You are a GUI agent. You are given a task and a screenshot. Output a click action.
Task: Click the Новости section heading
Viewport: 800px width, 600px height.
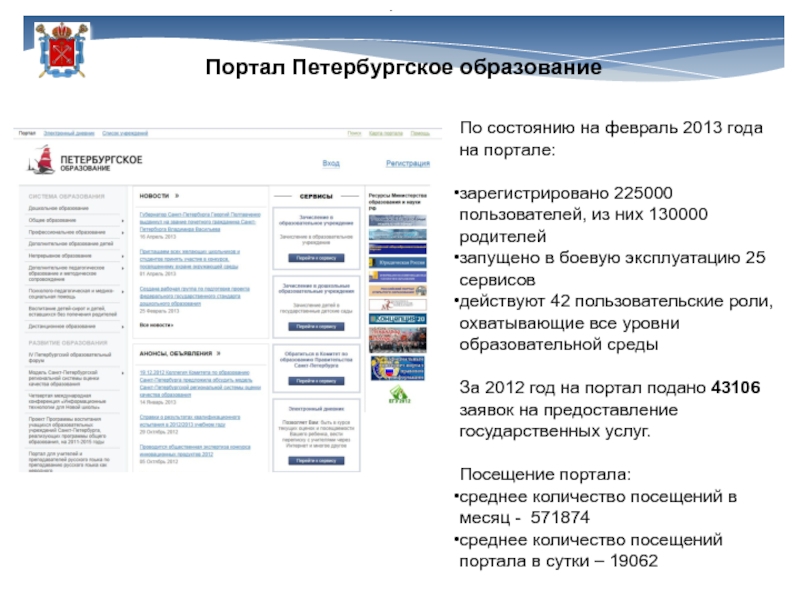point(154,196)
